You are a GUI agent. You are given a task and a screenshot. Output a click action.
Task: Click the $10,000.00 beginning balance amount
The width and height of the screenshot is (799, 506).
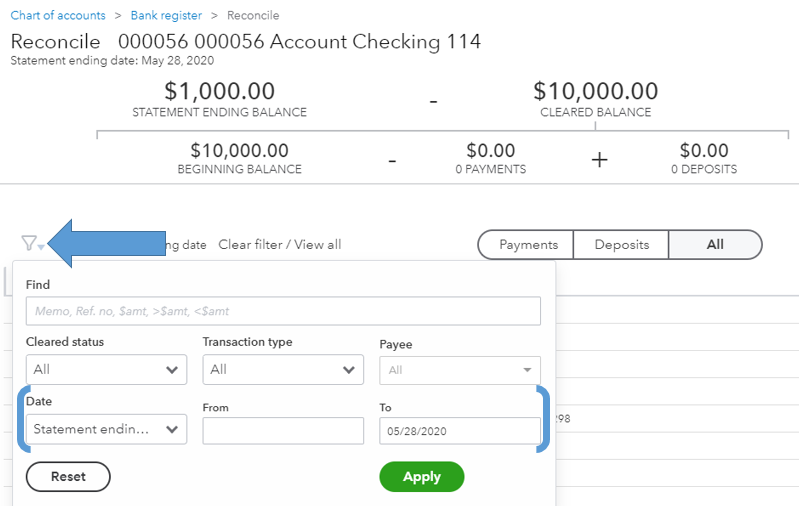239,152
